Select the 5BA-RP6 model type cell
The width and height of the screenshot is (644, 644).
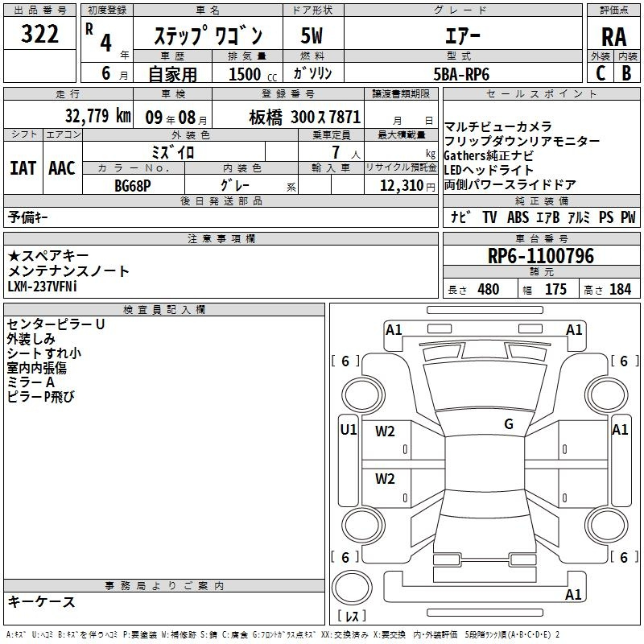click(462, 73)
